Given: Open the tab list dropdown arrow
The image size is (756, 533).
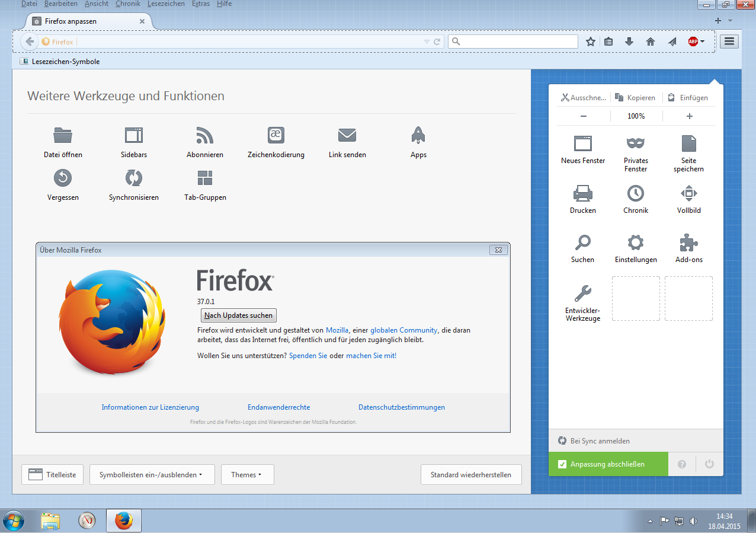Looking at the screenshot, I should point(731,20).
